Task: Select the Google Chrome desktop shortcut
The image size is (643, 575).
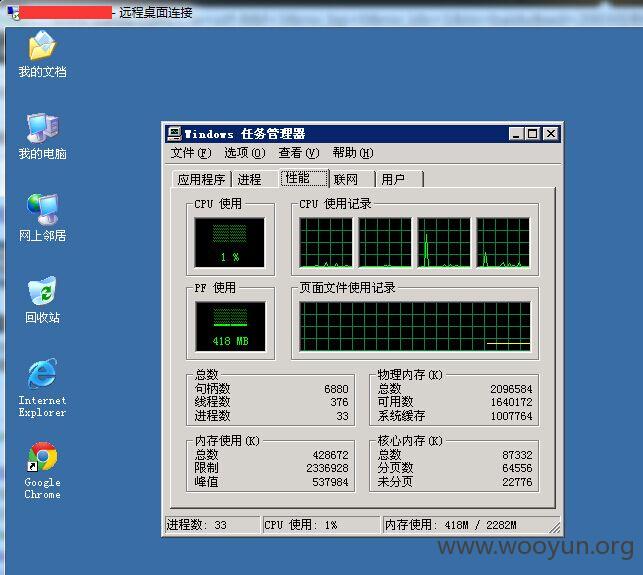Action: pyautogui.click(x=42, y=470)
